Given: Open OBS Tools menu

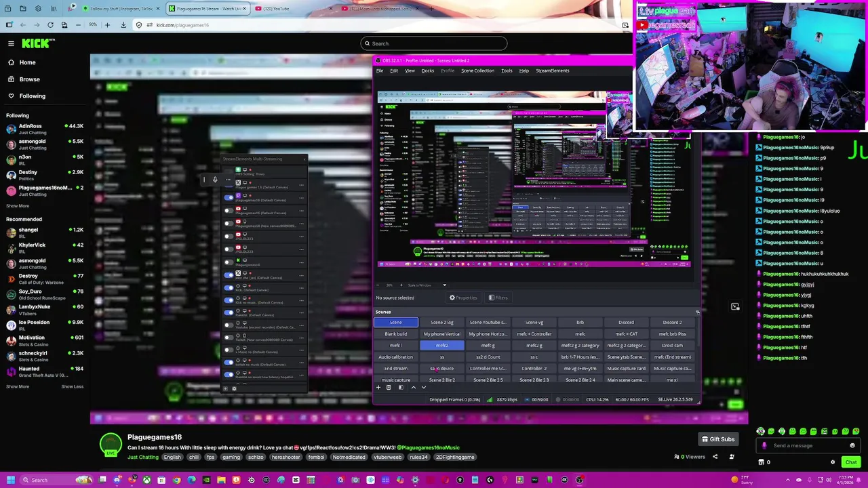Looking at the screenshot, I should point(507,70).
